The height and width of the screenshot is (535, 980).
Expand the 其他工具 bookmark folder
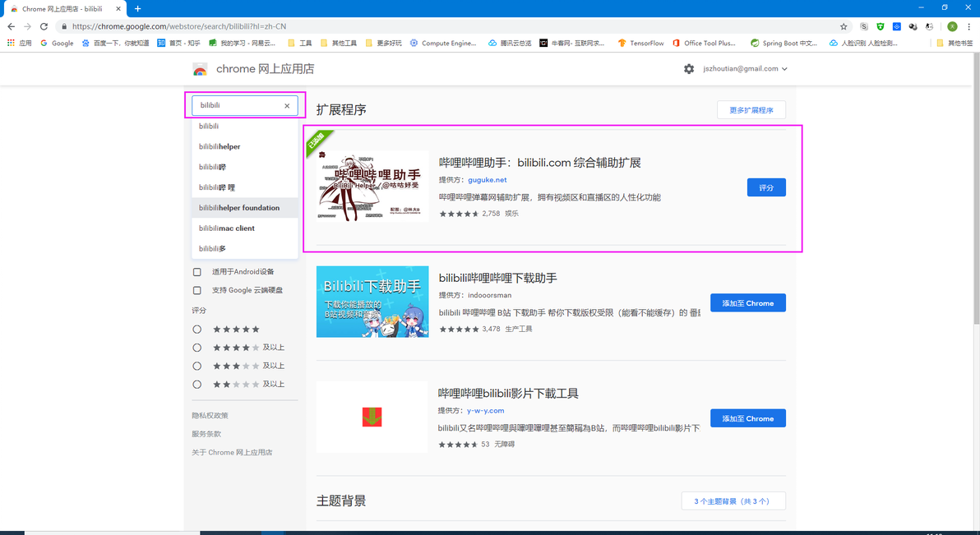pos(338,43)
